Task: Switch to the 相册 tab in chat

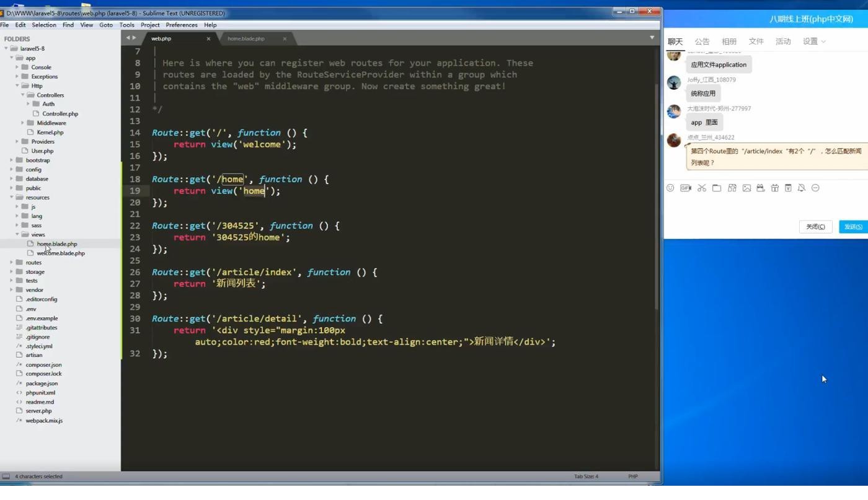Action: click(729, 42)
